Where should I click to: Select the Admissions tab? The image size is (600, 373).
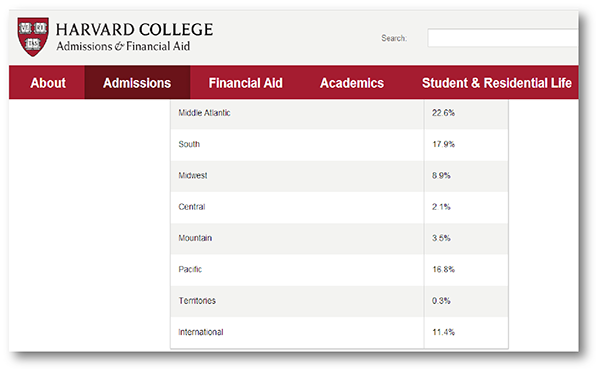coord(137,83)
